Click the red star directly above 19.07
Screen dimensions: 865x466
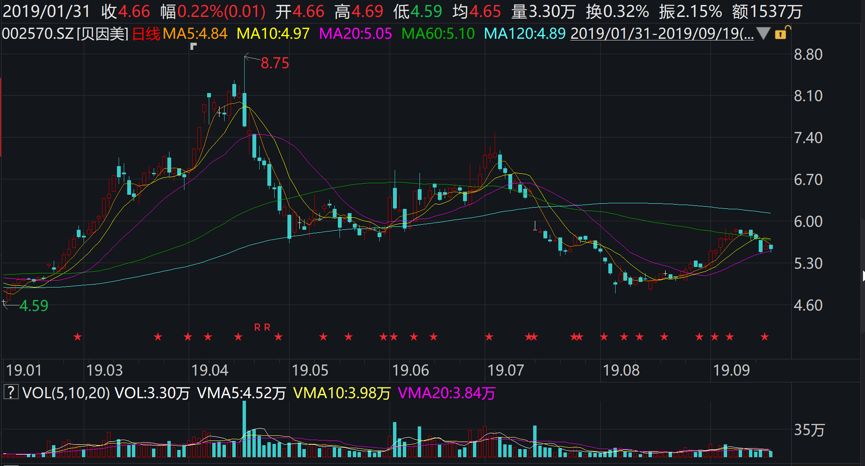coord(489,336)
